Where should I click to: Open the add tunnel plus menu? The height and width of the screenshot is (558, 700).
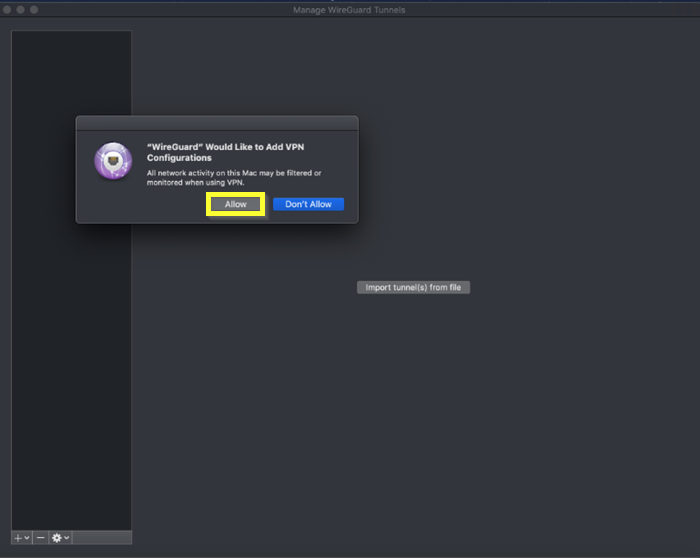pyautogui.click(x=21, y=538)
